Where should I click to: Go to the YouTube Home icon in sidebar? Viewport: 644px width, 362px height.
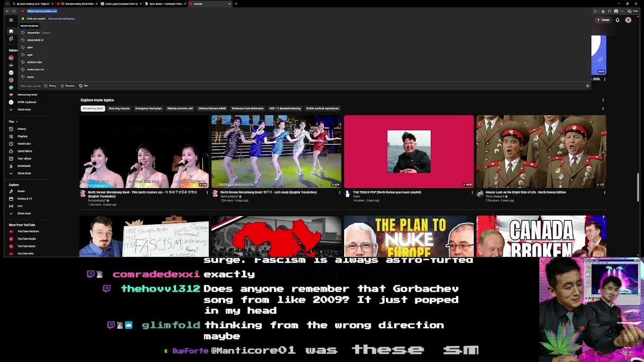tap(11, 31)
